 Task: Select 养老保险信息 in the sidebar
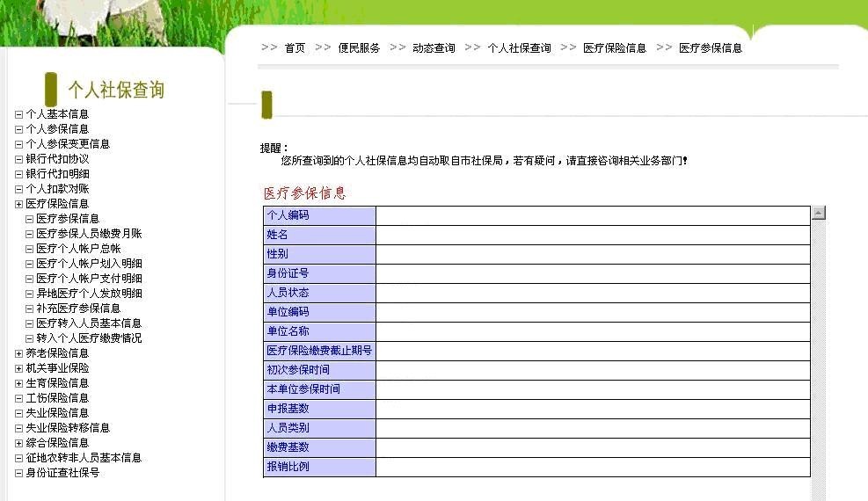57,352
